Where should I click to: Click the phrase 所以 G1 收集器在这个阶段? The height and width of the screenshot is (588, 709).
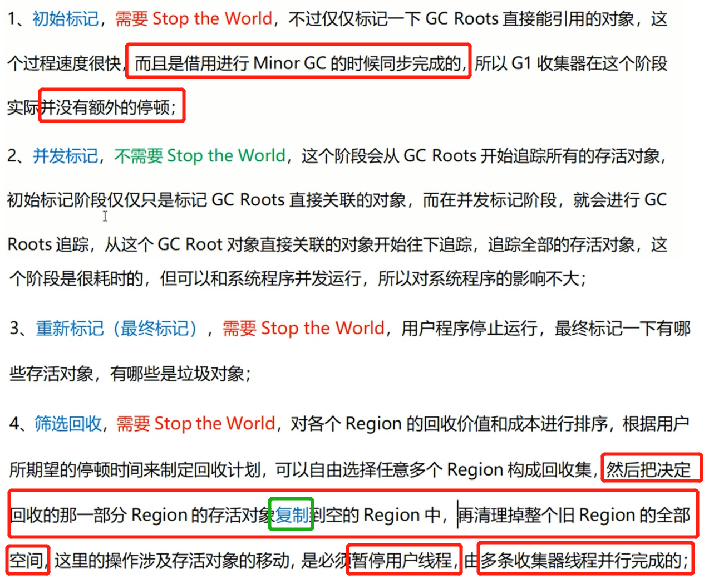coord(570,63)
